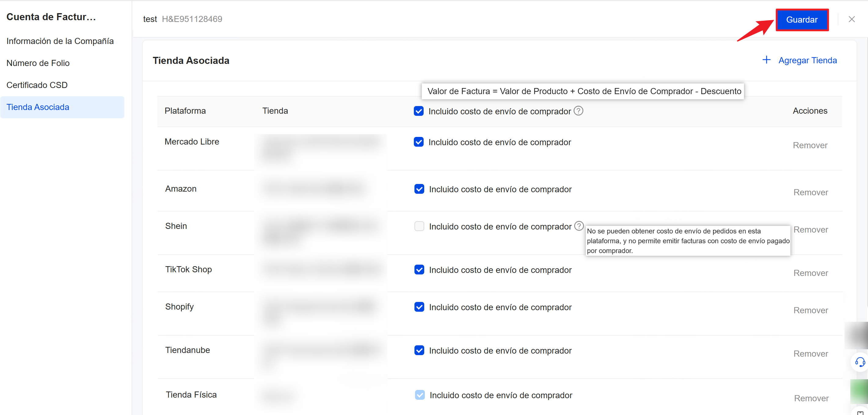Uncheck shipping cost for Mercado Libre
This screenshot has width=868, height=415.
pos(418,142)
